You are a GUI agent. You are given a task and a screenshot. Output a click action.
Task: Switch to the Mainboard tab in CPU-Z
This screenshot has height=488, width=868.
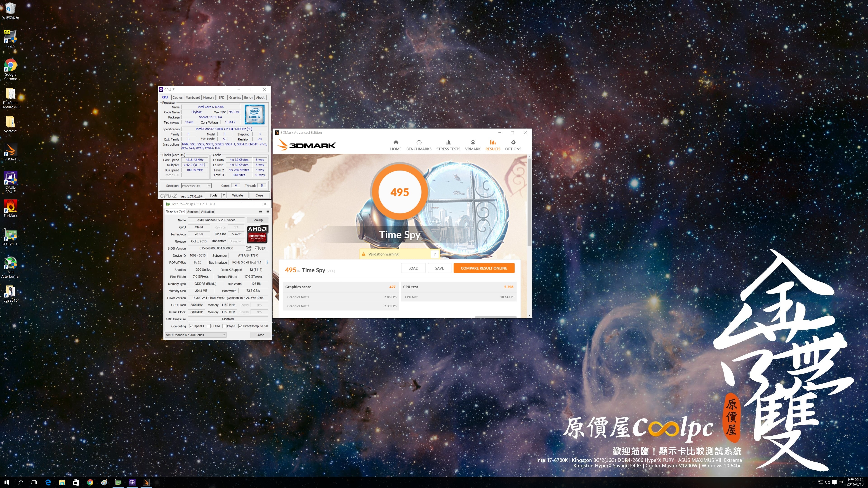193,97
